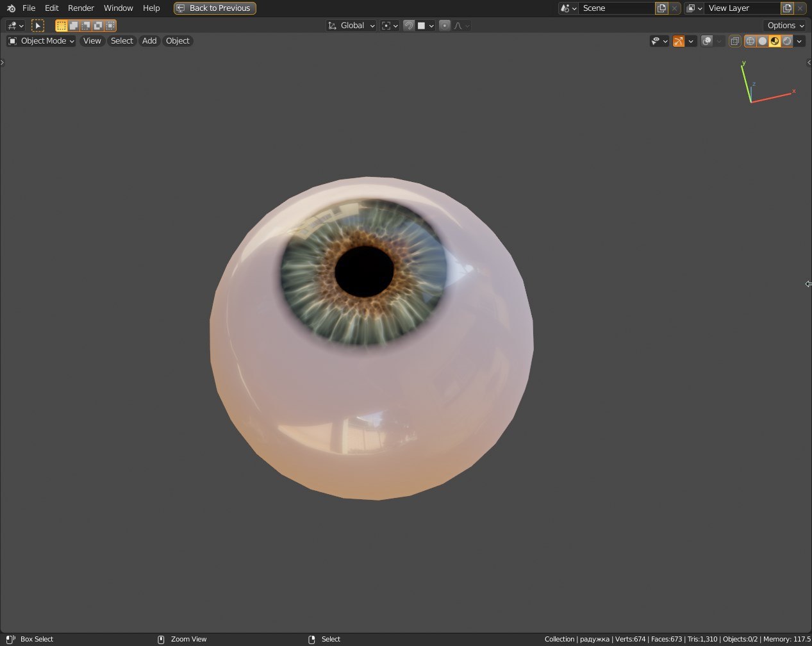Expand the left toolbar arrow

(3, 63)
